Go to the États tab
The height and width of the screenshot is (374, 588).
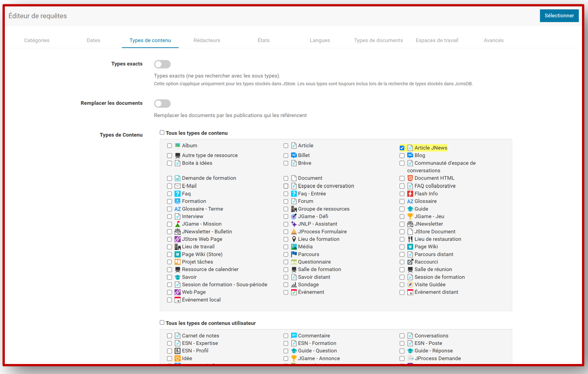[264, 40]
